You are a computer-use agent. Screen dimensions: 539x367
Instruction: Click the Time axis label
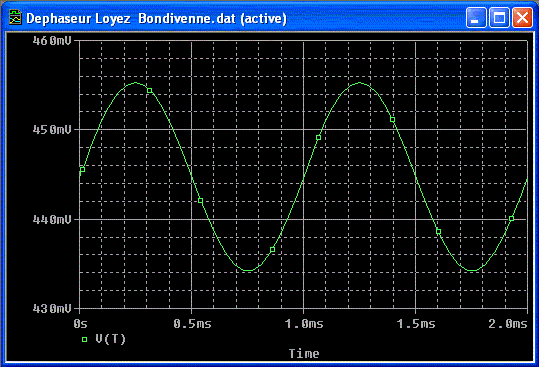[304, 354]
